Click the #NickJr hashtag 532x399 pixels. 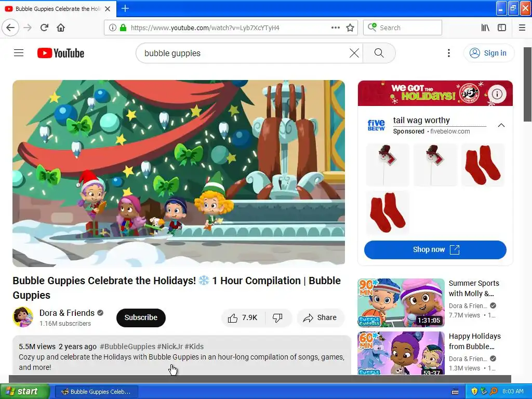tap(170, 347)
